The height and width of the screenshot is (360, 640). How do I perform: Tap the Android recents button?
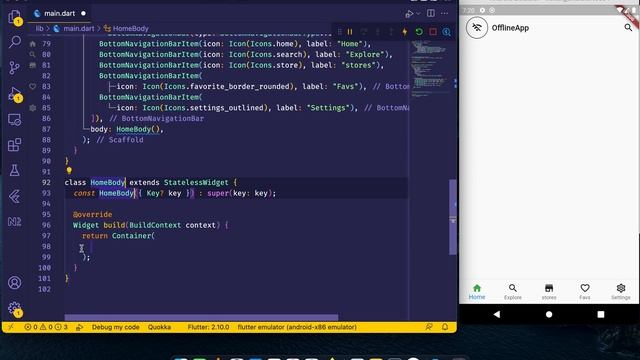[601, 314]
